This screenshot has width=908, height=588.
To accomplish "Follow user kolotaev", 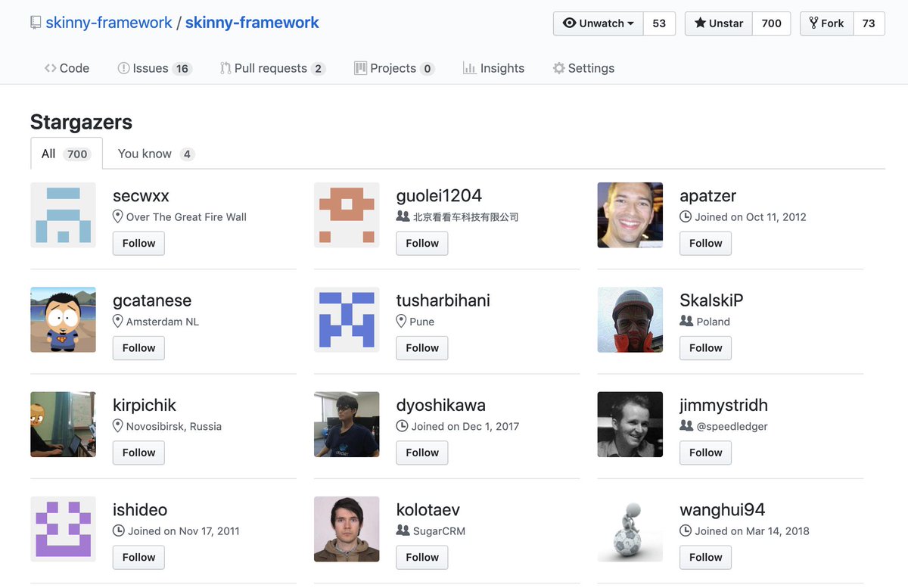I will [x=422, y=557].
